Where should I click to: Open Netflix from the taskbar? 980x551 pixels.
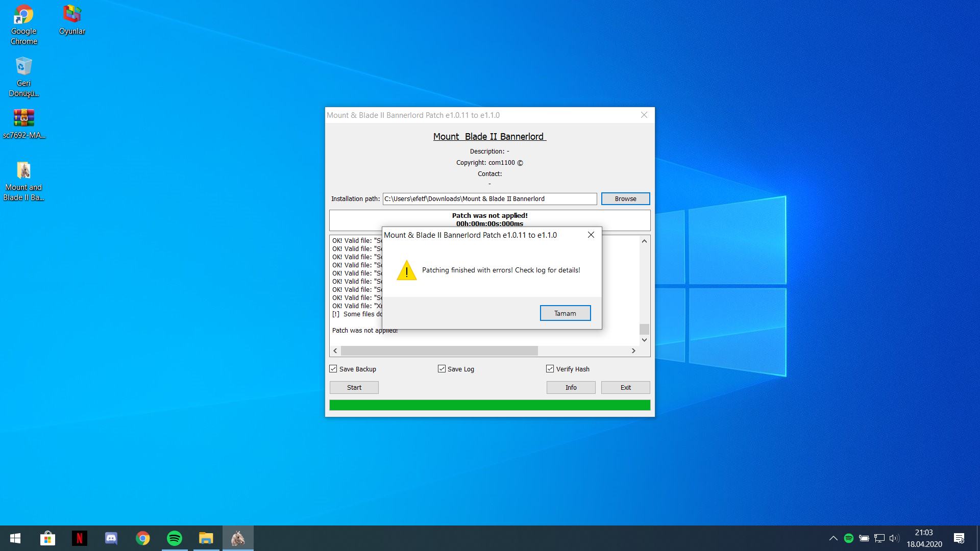pyautogui.click(x=79, y=538)
